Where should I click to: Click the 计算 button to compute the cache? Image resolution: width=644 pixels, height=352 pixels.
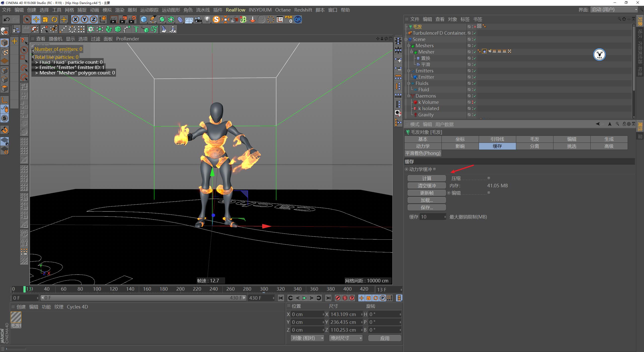427,178
